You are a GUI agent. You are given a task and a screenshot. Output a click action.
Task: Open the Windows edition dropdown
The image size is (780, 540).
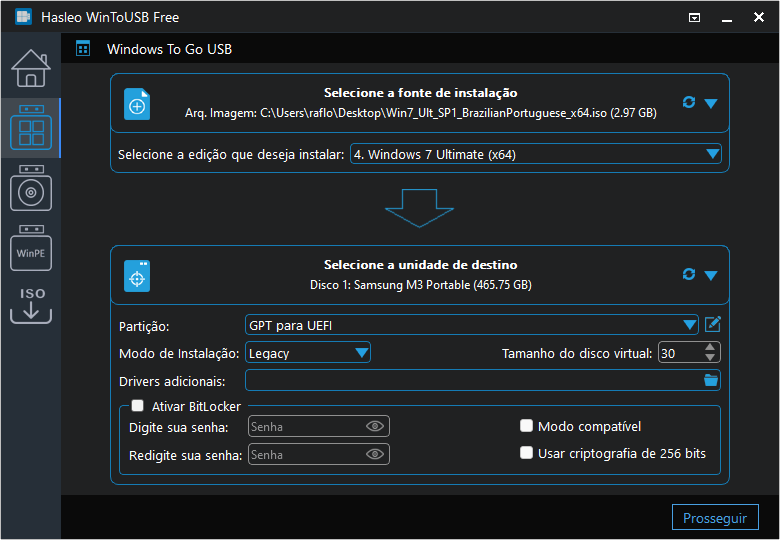tap(536, 154)
